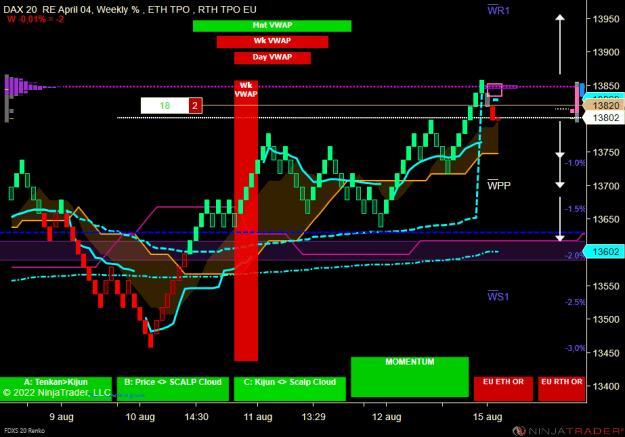
Task: Click the 11 aug date on time axis
Action: coord(258,417)
